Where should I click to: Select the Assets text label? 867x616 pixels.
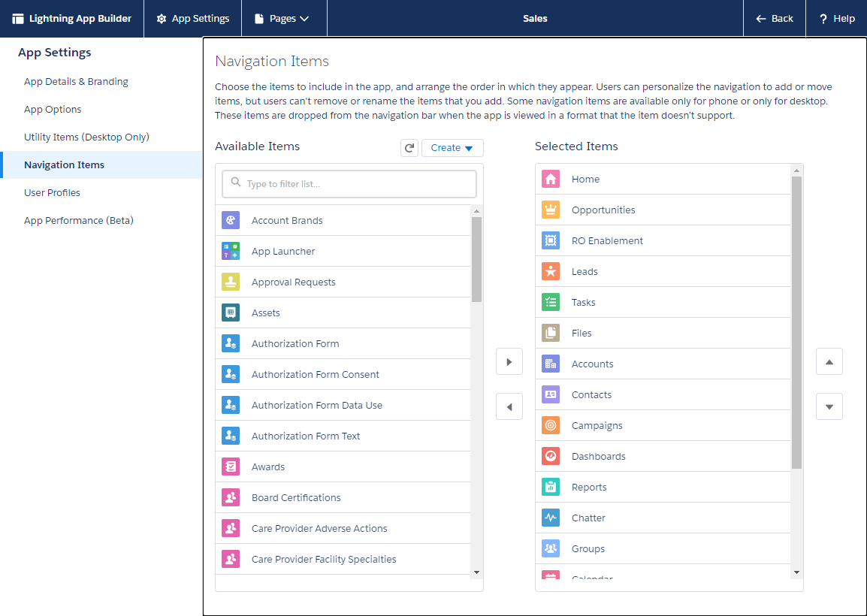coord(265,313)
